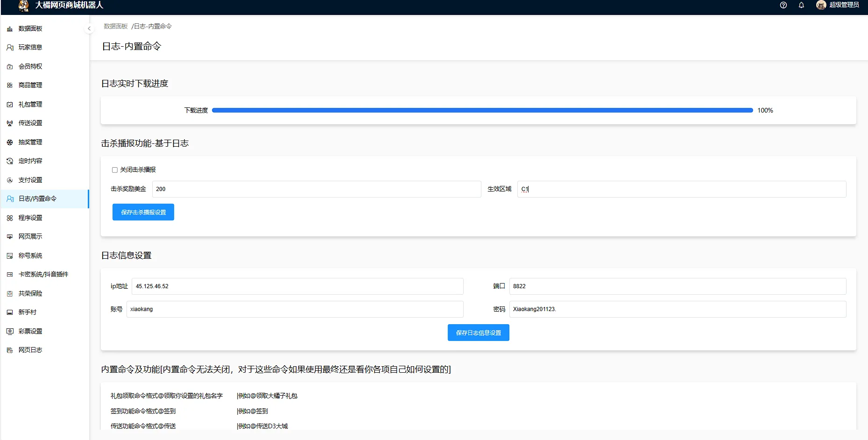Collapse the sidebar with the chevron arrow

[89, 28]
